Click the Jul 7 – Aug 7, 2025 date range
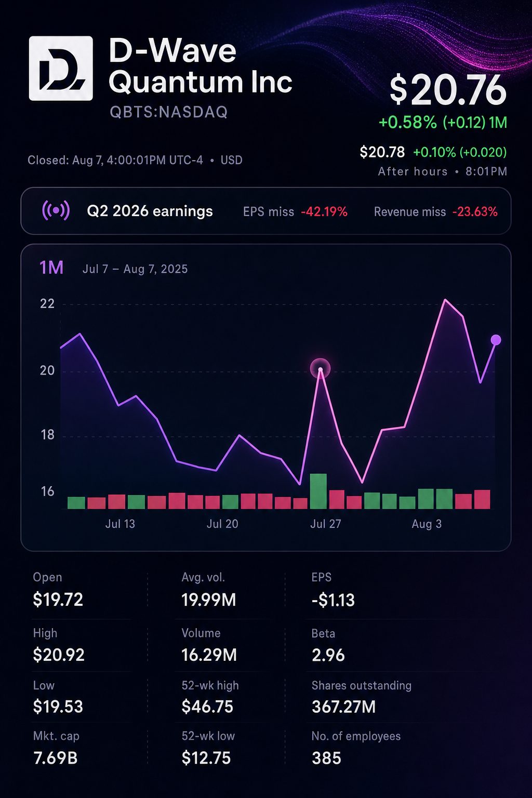Image resolution: width=532 pixels, height=798 pixels. [135, 269]
